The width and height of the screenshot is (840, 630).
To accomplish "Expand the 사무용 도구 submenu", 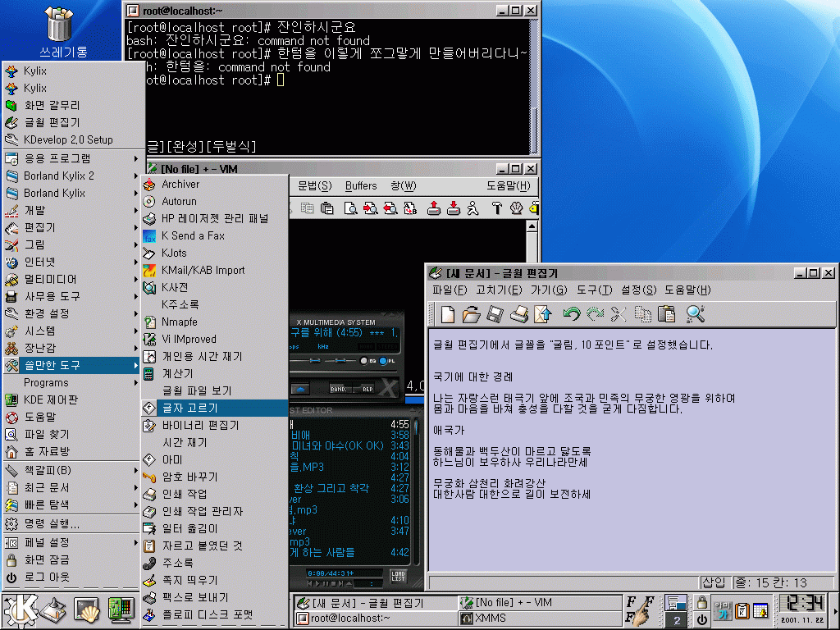I will (x=73, y=296).
